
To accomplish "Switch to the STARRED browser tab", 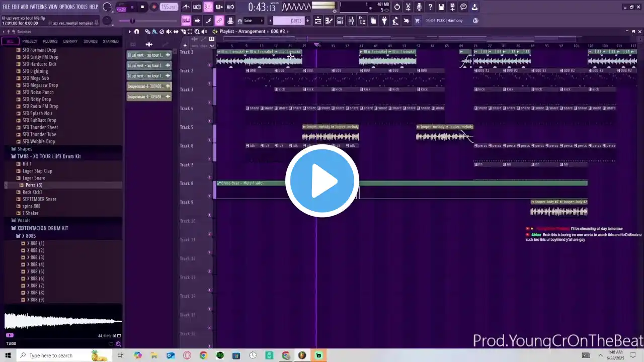I will click(111, 41).
